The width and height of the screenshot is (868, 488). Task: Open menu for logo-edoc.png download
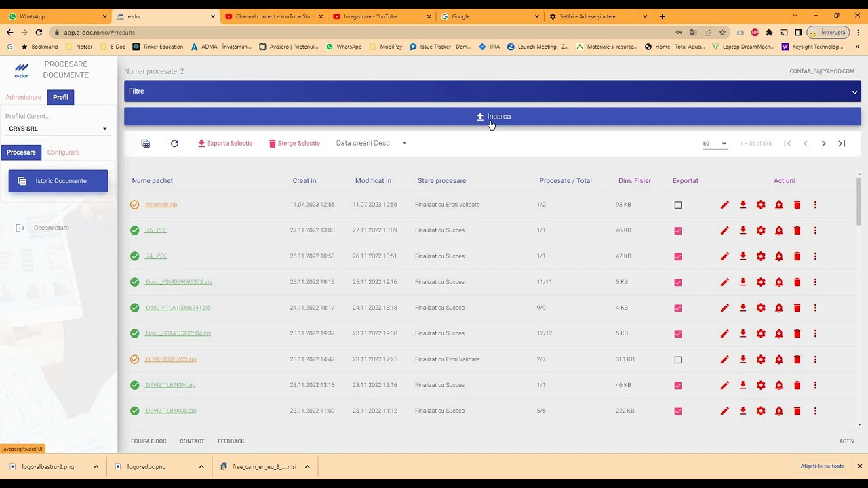pos(201,466)
